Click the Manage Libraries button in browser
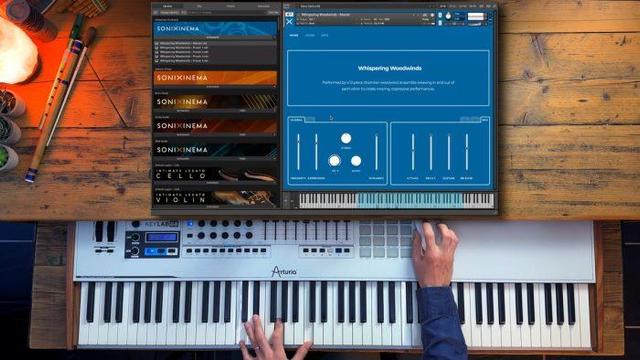 169,12
